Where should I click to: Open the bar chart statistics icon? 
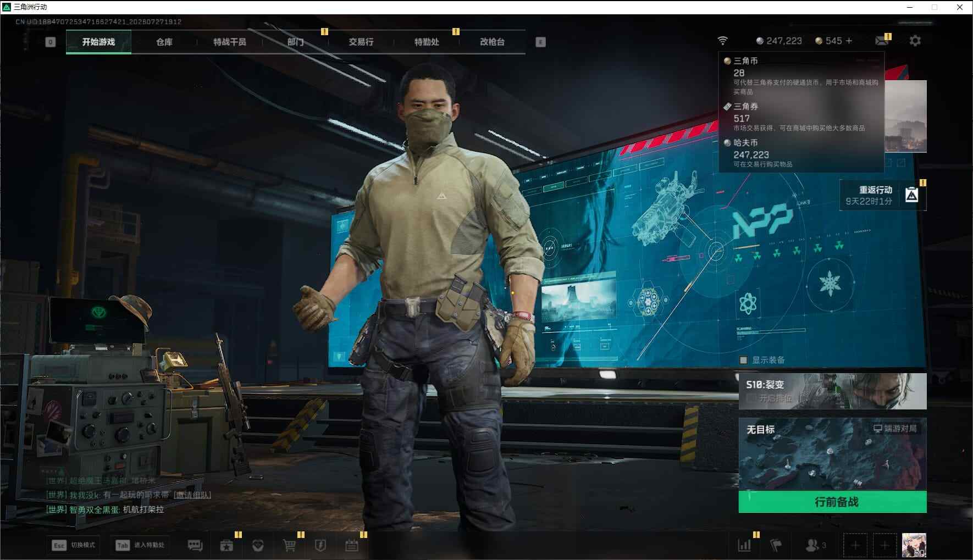(744, 545)
